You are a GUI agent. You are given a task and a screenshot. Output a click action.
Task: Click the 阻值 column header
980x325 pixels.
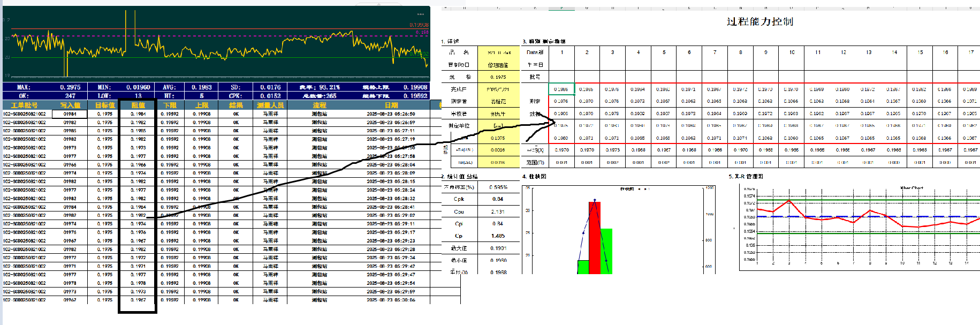point(138,105)
